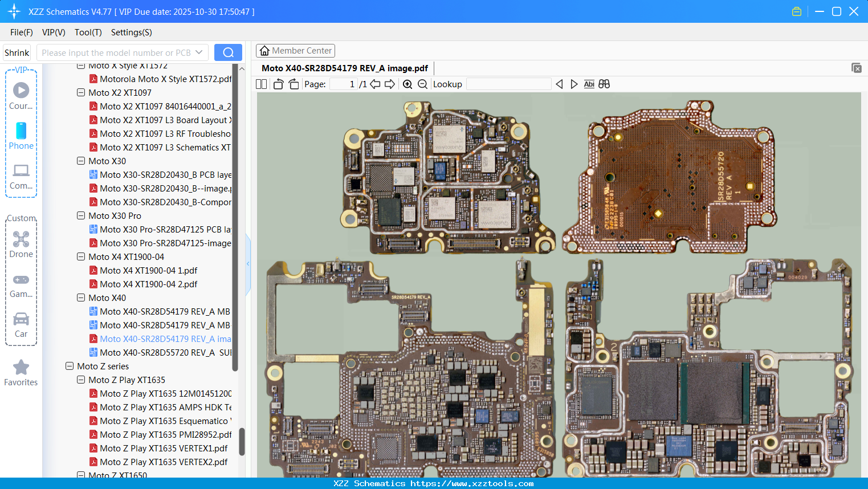The image size is (868, 489).
Task: Click the Shrink button
Action: click(x=17, y=52)
